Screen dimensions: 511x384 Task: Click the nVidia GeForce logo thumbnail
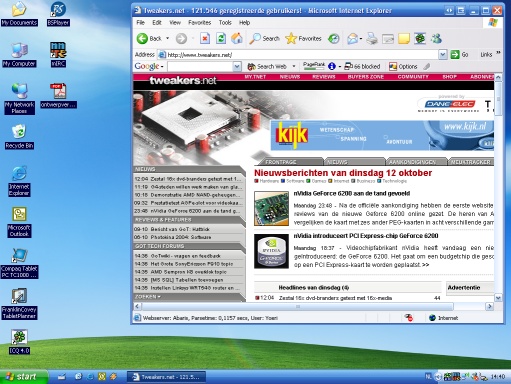(271, 251)
